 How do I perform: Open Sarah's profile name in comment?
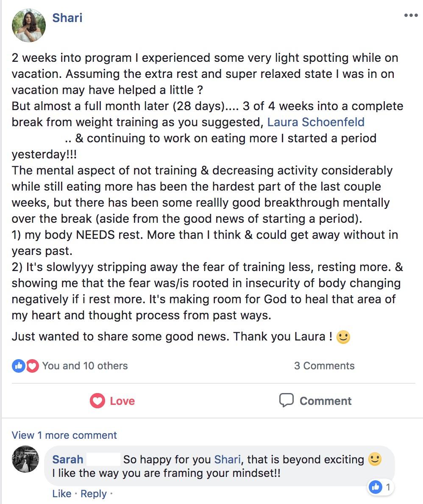pos(67,460)
